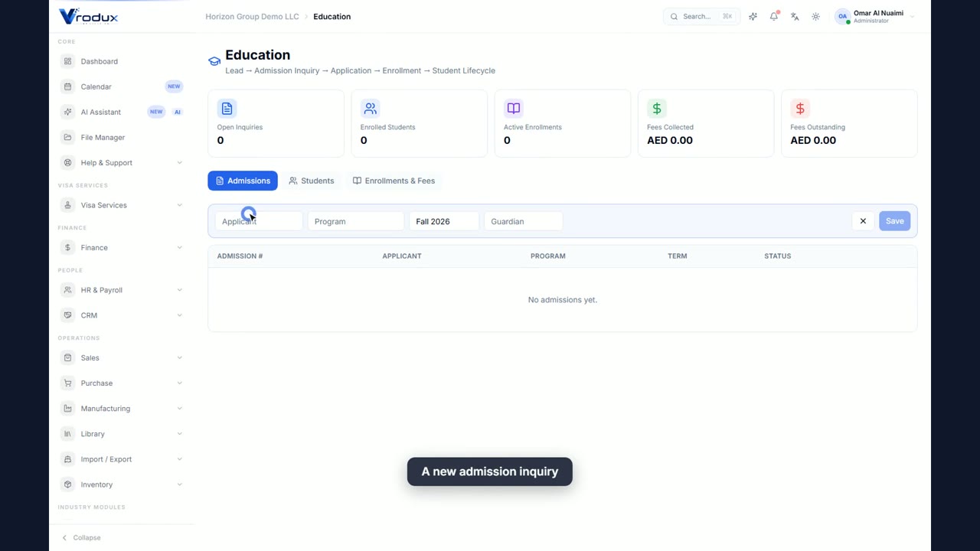Expand the Help & Support menu chevron
Screen dimensions: 980x551
(x=179, y=162)
